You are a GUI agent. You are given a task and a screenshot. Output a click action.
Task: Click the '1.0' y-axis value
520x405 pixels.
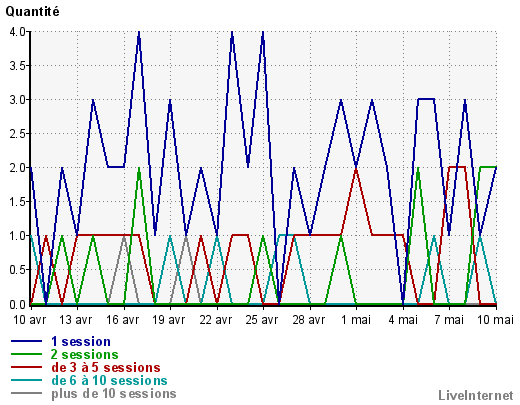click(18, 236)
